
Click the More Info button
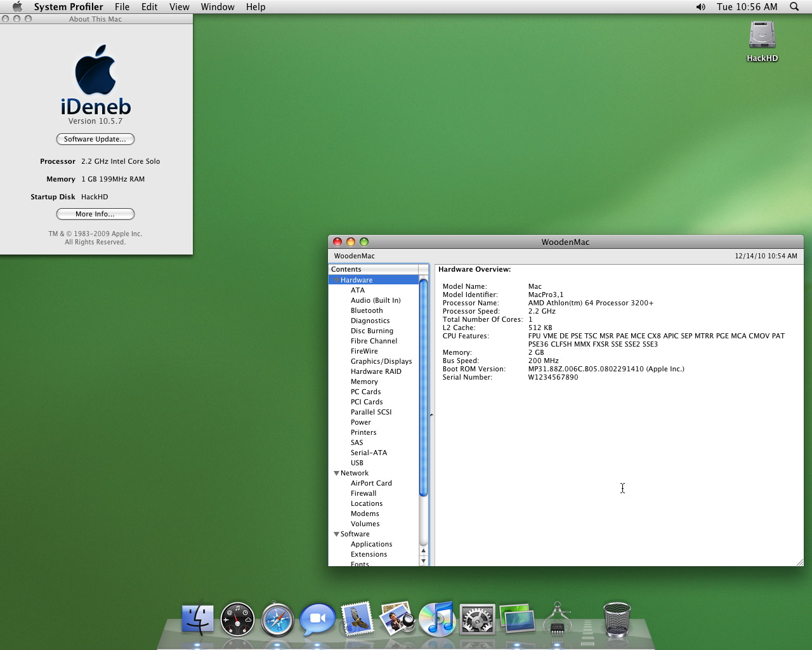click(95, 214)
